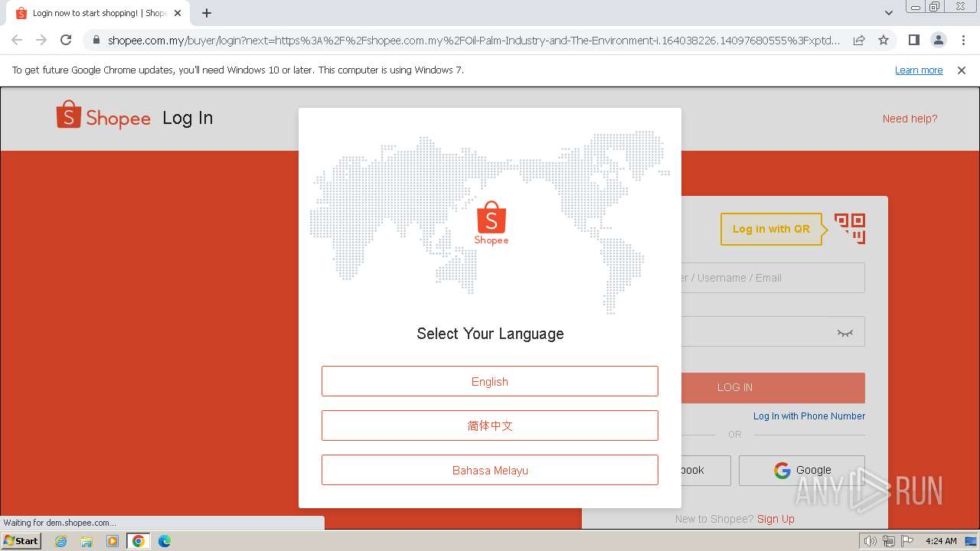This screenshot has width=980, height=551.
Task: Click the 4:24 AM system clock
Action: (x=941, y=541)
